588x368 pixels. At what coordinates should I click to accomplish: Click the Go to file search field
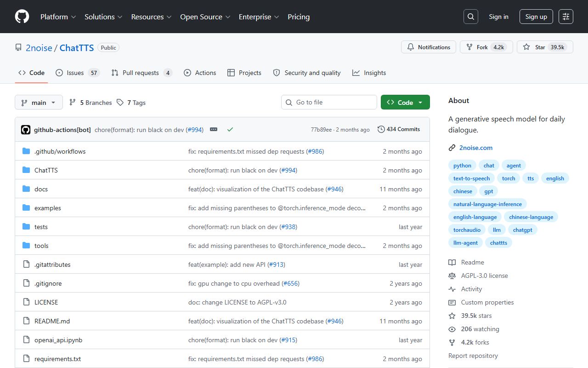pos(329,102)
